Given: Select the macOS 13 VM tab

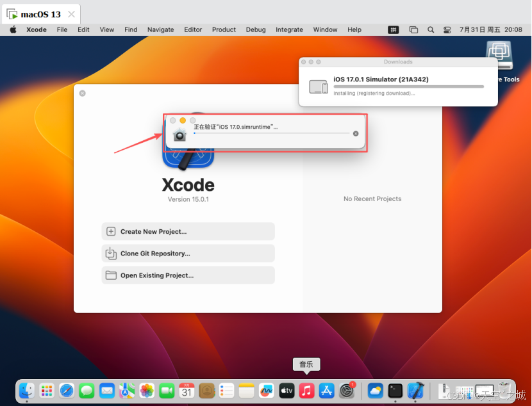Looking at the screenshot, I should coord(41,14).
